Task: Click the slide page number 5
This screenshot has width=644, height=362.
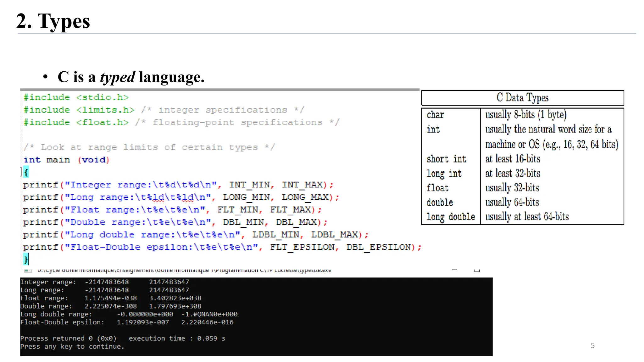Action: [593, 346]
